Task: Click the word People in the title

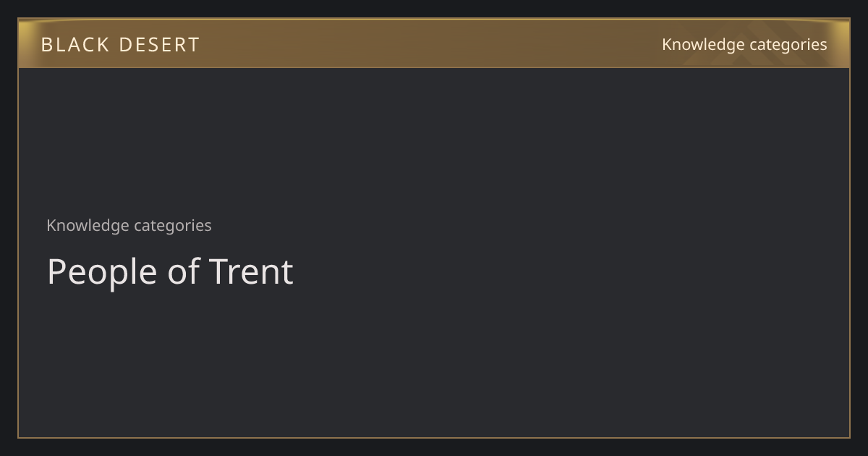Action: coord(102,274)
